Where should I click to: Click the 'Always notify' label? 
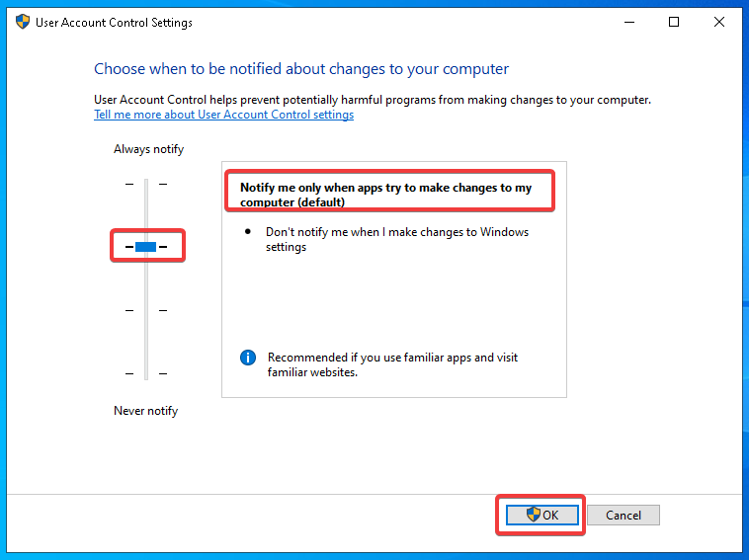tap(148, 149)
